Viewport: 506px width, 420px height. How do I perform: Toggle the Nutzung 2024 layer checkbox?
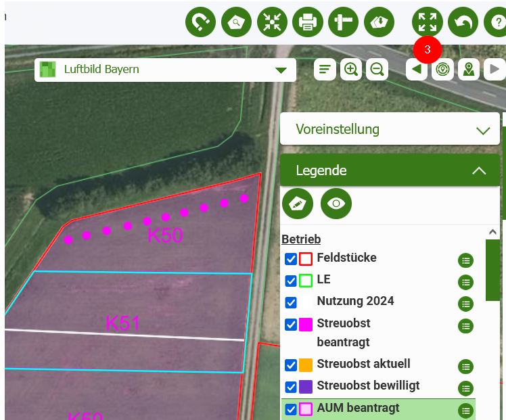[x=291, y=302]
